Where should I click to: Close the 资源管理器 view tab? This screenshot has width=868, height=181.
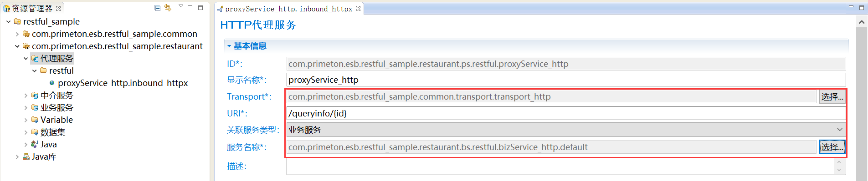(58, 9)
